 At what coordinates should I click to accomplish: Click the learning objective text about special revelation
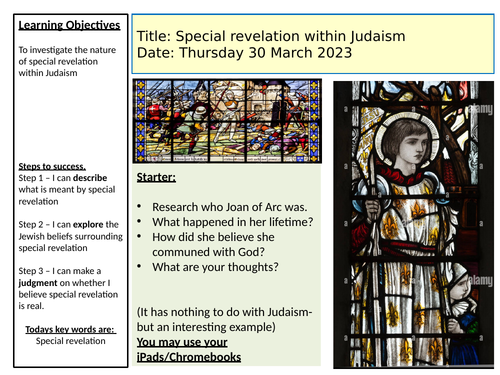67,61
